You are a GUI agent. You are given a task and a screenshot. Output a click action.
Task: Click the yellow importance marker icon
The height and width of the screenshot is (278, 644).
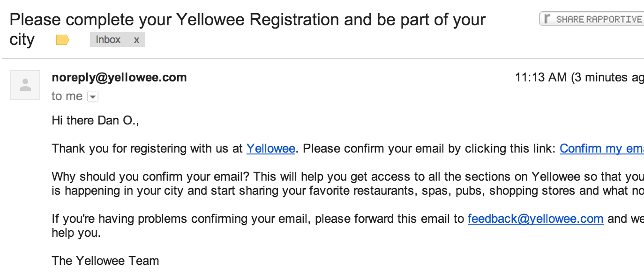(x=62, y=40)
